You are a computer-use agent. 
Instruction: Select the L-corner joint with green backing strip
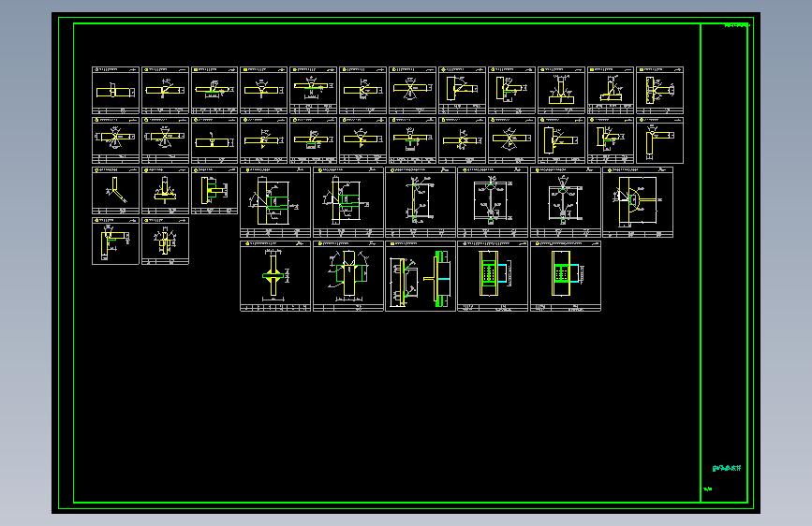click(115, 241)
